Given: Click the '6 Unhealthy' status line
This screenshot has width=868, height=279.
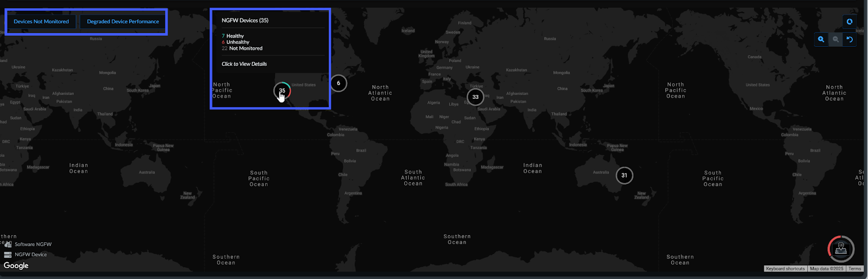Looking at the screenshot, I should click(235, 42).
